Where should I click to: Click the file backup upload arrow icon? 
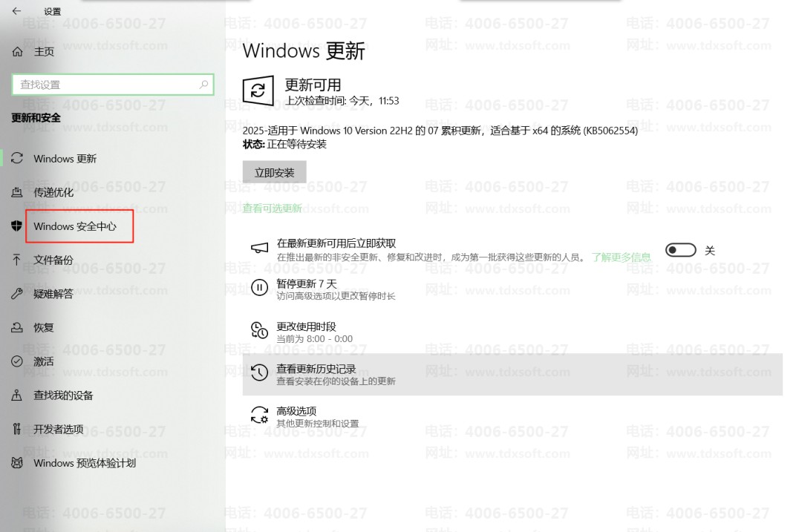[x=17, y=260]
